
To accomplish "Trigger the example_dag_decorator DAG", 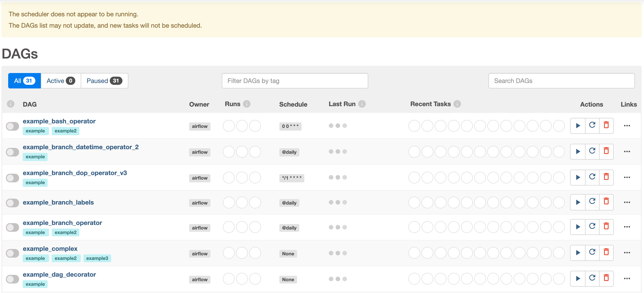I will coord(578,278).
